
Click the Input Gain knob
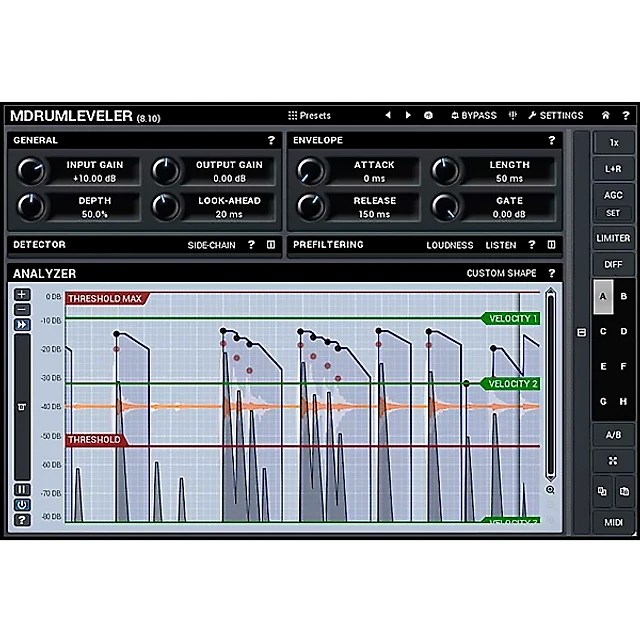[x=31, y=171]
